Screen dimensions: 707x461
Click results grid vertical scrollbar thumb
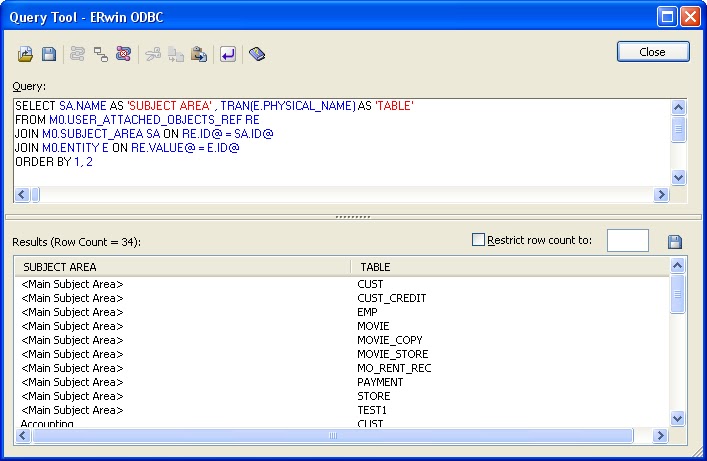click(677, 294)
